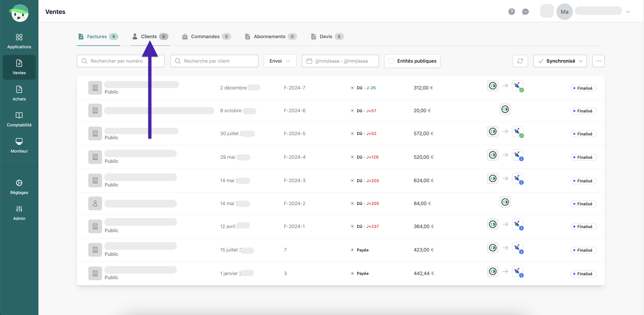Open the date range picker field
Image resolution: width=644 pixels, height=315 pixels.
(340, 61)
